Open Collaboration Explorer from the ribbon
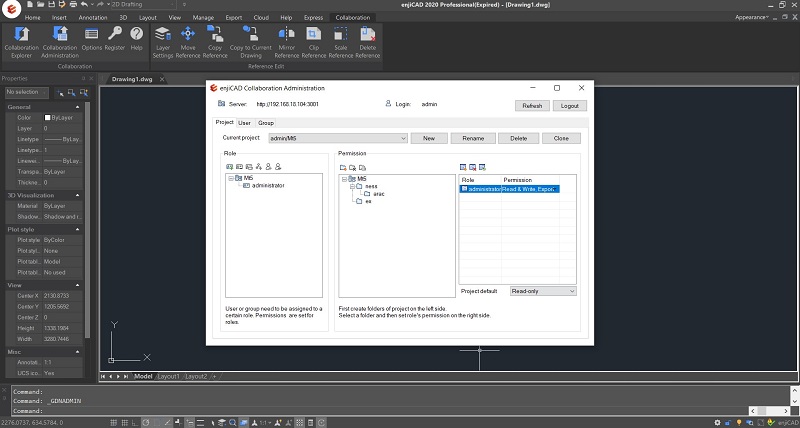Viewport: 800px width, 428px height. (x=21, y=42)
